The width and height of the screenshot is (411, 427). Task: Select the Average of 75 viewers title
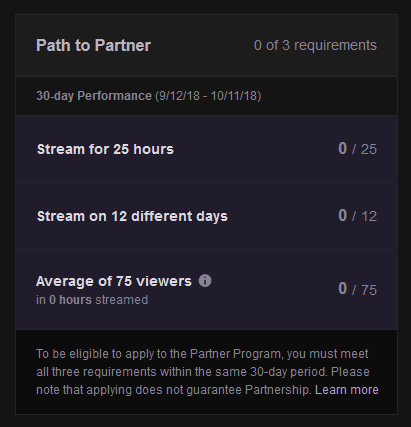click(114, 281)
